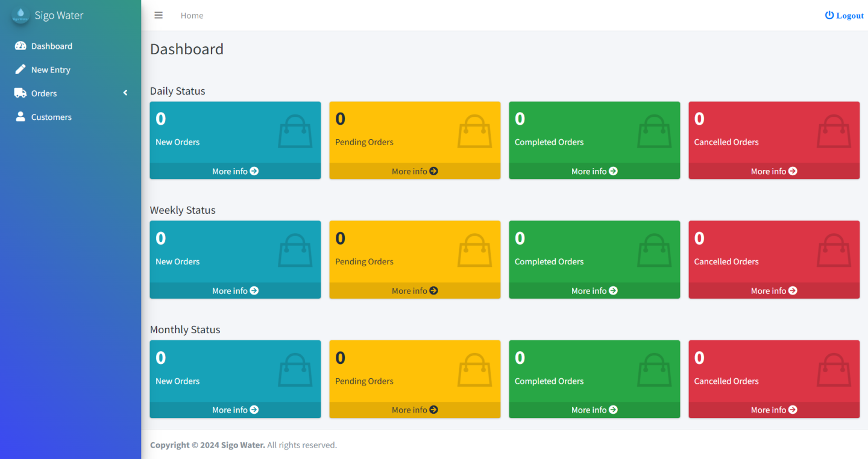Click the bag icon on Monthly Cancelled Orders
Screen dimensions: 868x459
(x=834, y=369)
